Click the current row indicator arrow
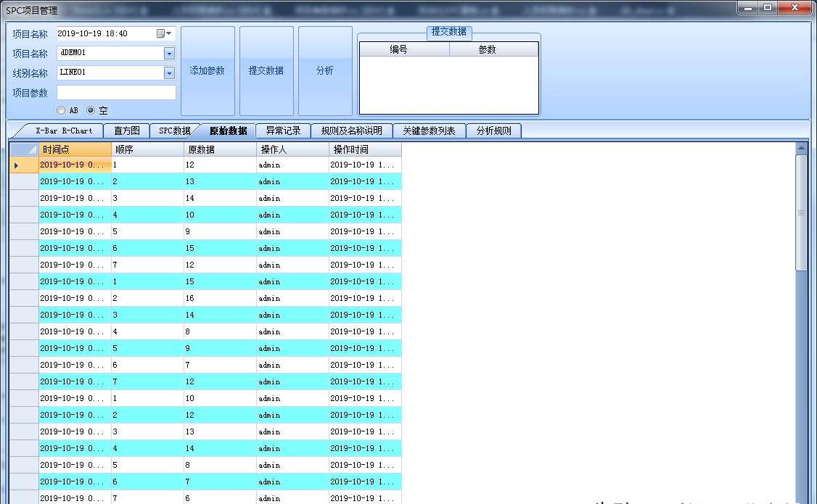 [17, 165]
